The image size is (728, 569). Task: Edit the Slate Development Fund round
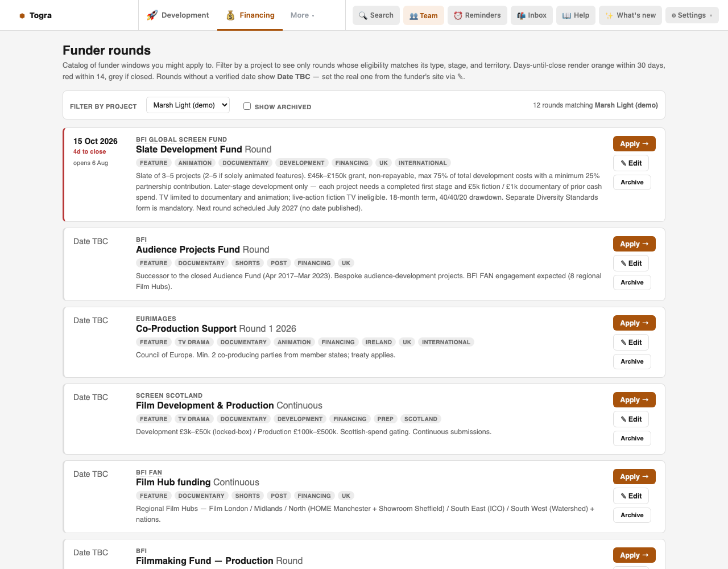(x=631, y=163)
